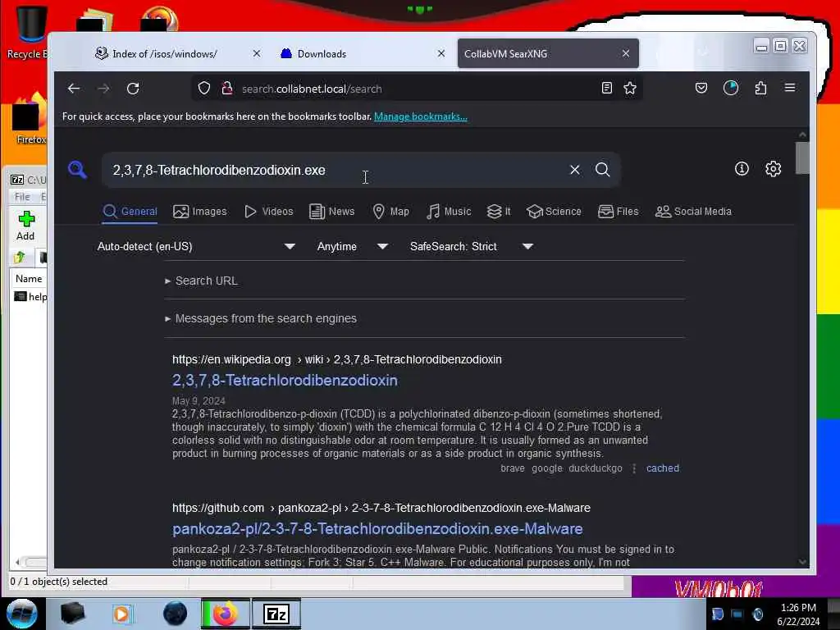Switch to 7-Zip taskbar button
The height and width of the screenshot is (630, 840).
point(276,614)
